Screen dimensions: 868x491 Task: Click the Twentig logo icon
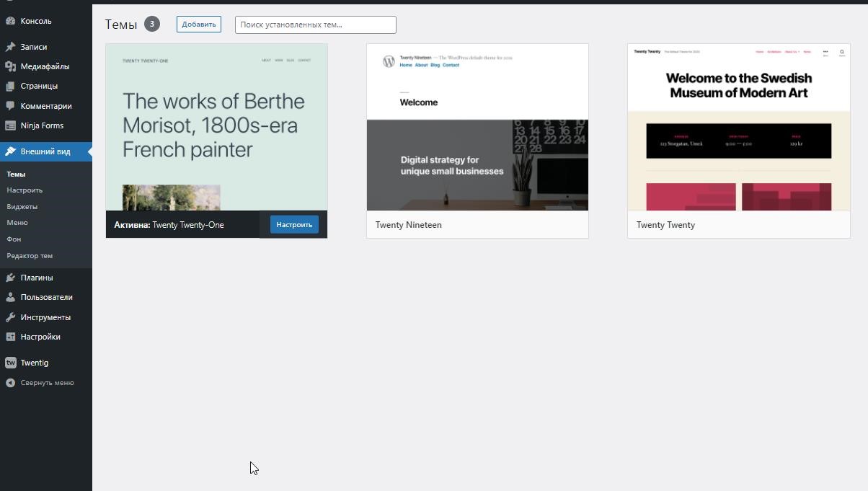point(10,363)
